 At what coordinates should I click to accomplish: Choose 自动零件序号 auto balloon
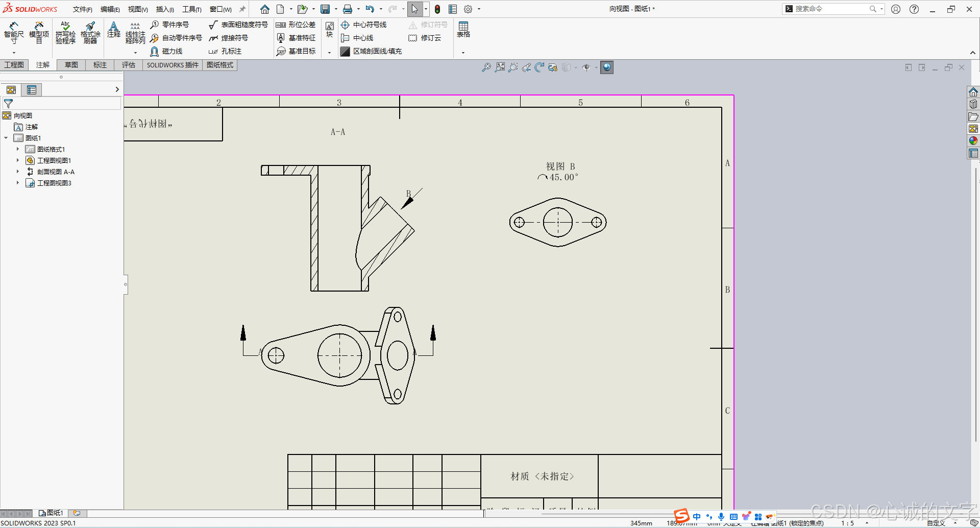(176, 38)
